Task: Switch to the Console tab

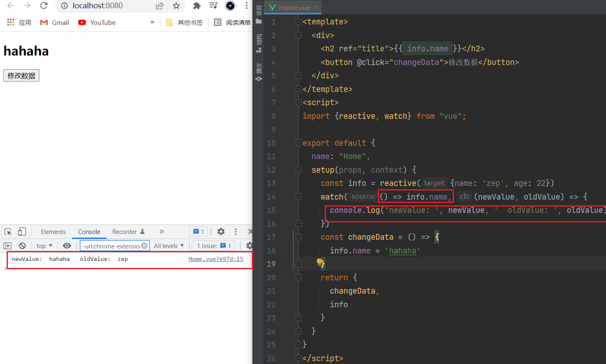Action: coord(89,231)
